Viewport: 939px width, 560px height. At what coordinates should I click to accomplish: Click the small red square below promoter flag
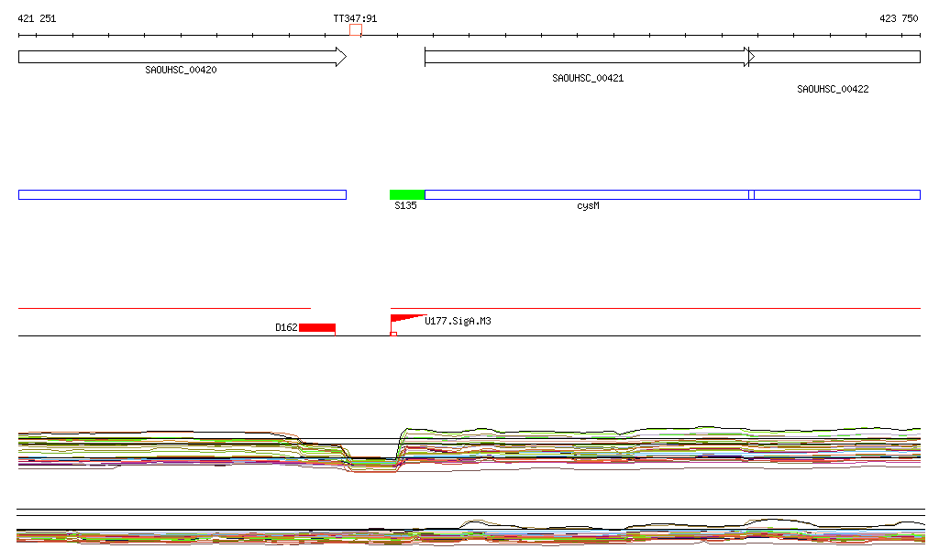pyautogui.click(x=393, y=334)
